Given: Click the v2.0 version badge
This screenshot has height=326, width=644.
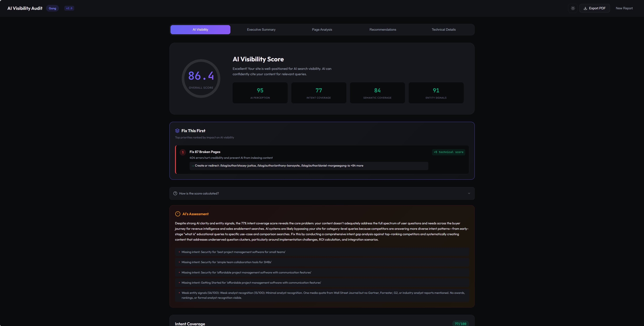Looking at the screenshot, I should pos(69,8).
